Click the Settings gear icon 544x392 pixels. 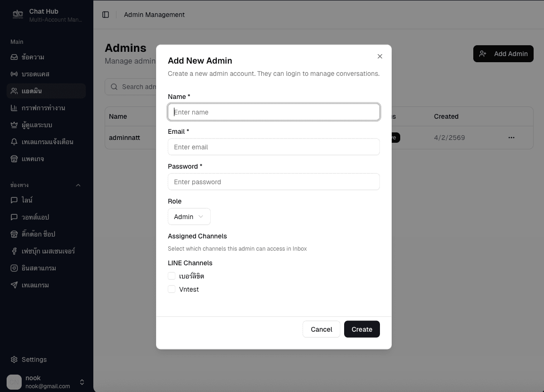point(14,359)
